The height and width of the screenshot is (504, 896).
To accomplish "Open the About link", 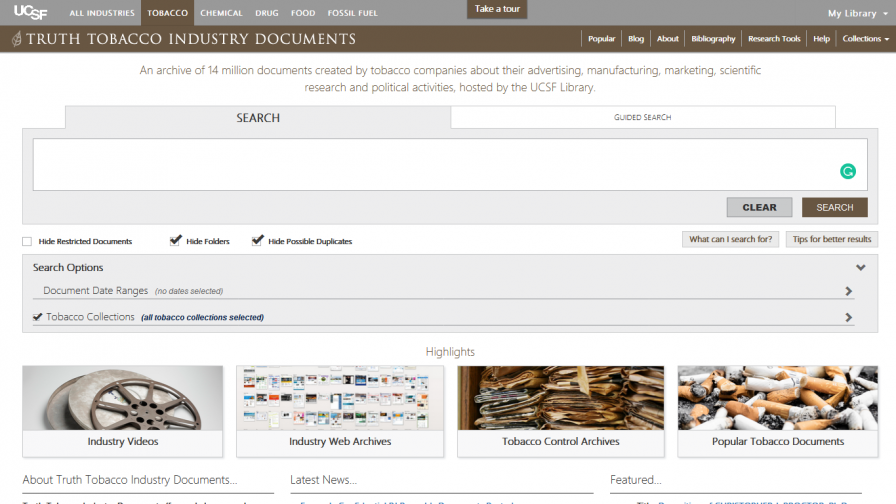I will click(667, 39).
